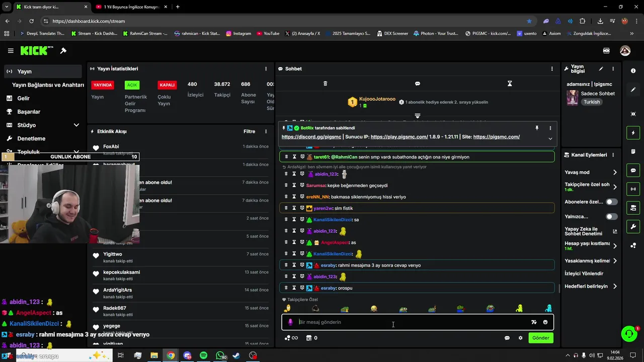644x362 pixels.
Task: Click the hourglass icon in the Sohbet toolbar
Action: point(510,83)
